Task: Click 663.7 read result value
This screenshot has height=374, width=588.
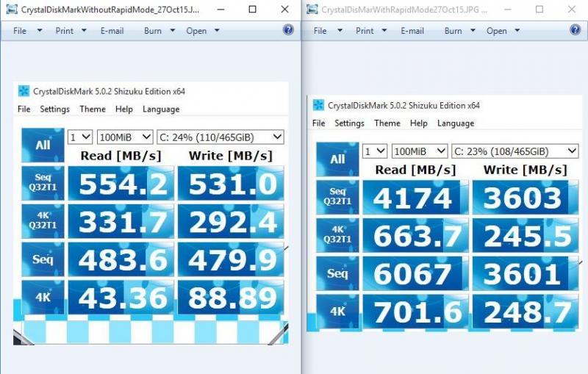Action: click(x=415, y=235)
